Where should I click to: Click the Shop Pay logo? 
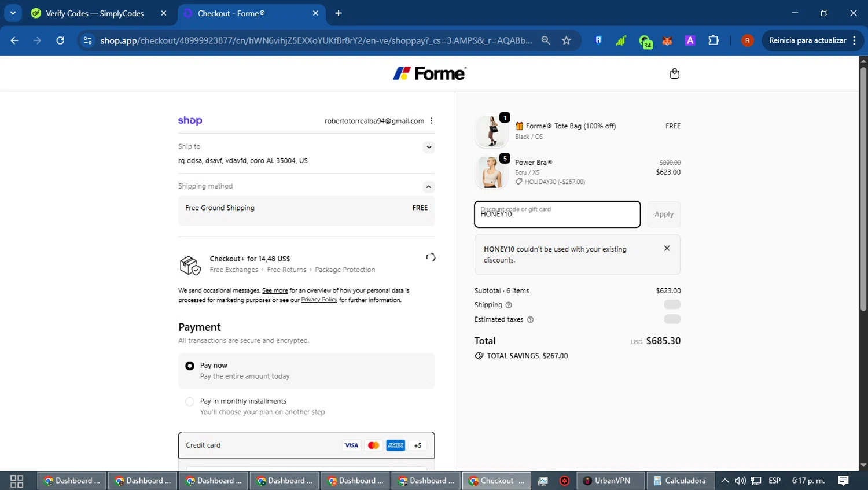pyautogui.click(x=190, y=120)
